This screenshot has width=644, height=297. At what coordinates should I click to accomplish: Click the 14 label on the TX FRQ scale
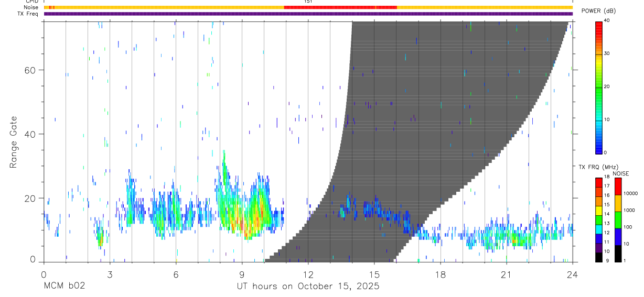click(x=607, y=214)
